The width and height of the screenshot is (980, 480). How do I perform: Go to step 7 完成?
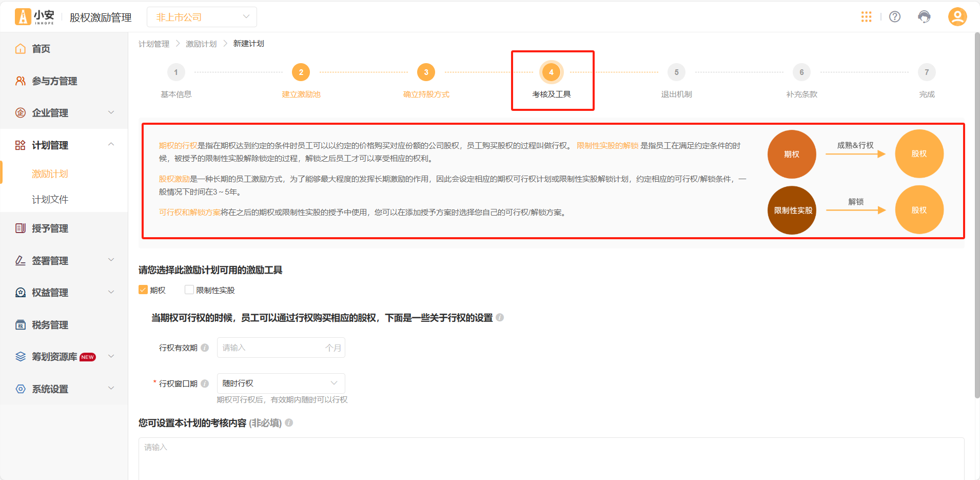pos(927,72)
